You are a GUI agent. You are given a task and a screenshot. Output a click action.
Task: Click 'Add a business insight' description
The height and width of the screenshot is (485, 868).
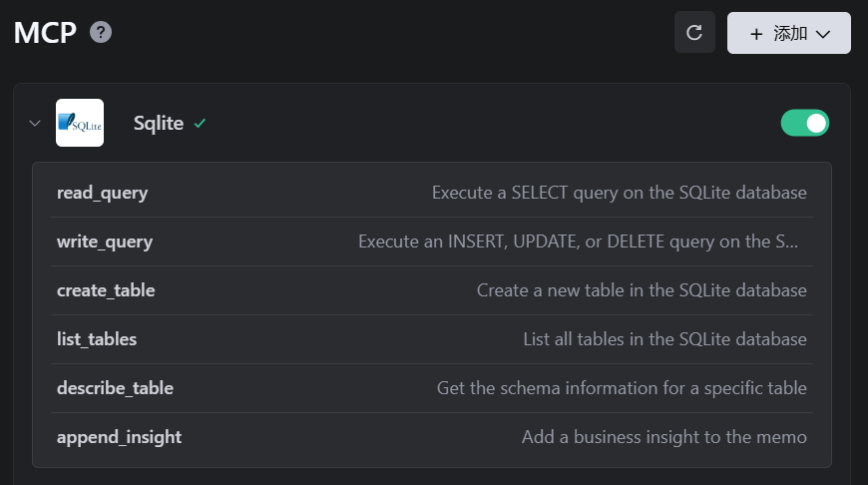pyautogui.click(x=664, y=437)
